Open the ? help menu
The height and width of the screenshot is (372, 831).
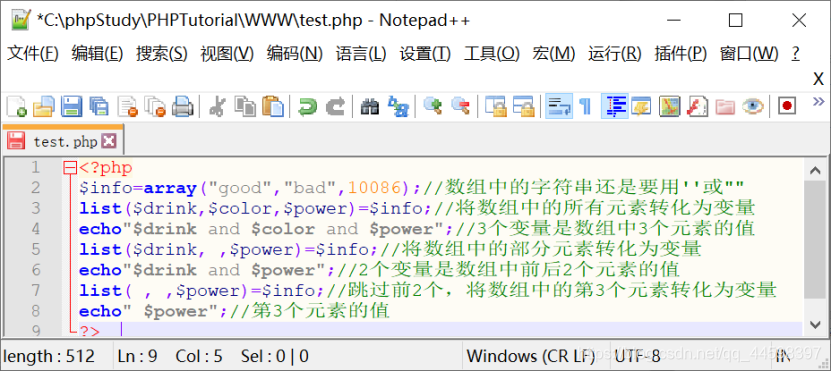pyautogui.click(x=795, y=54)
